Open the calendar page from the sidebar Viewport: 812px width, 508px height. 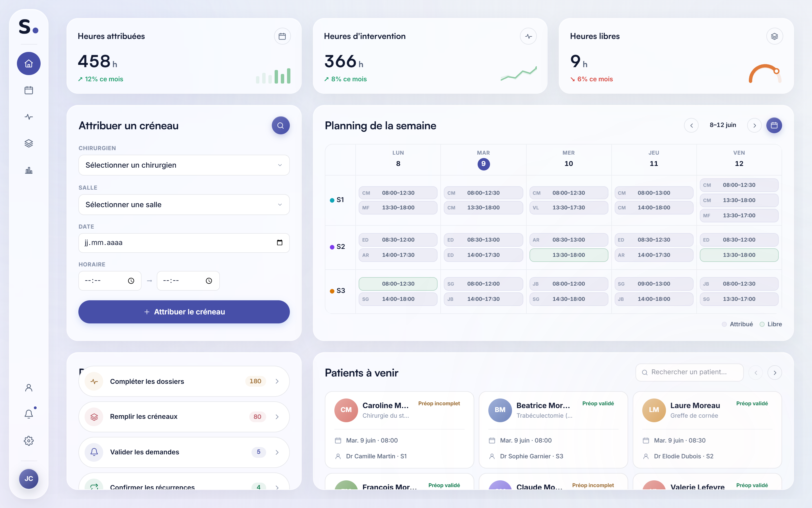coord(29,90)
